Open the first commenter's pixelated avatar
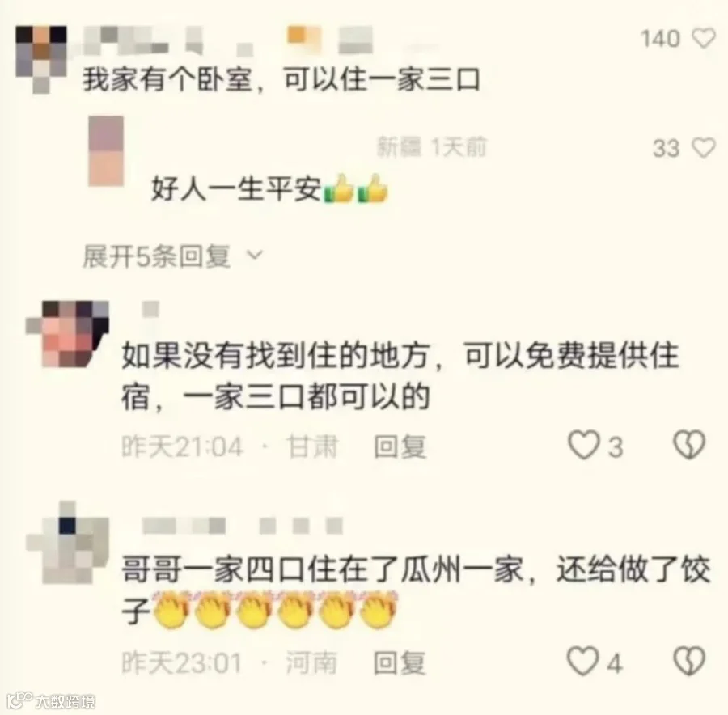Screen dimensions: 728x715 (x=41, y=59)
